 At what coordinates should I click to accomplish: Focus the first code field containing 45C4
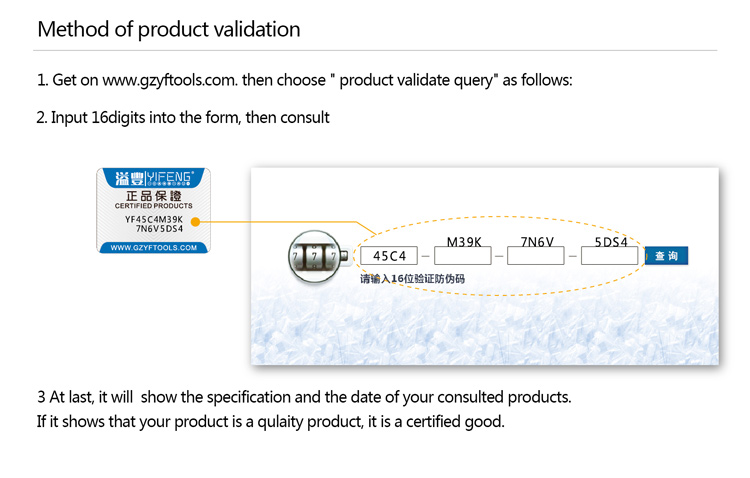[389, 256]
